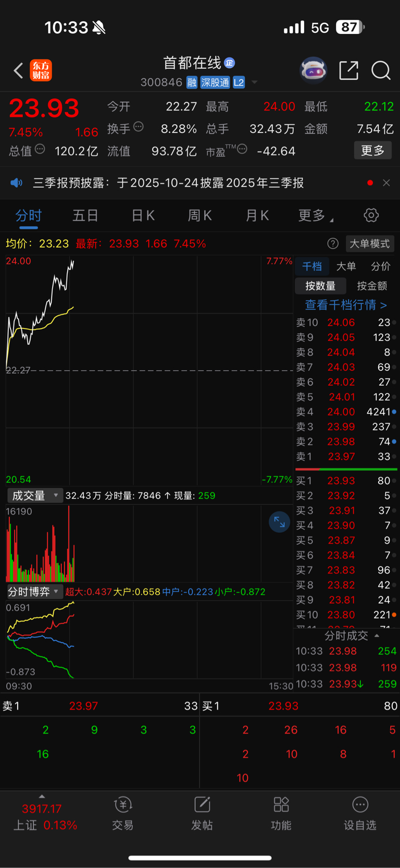Tap the blue enterprise badge beside 首都在线
The image size is (400, 868).
pos(229,63)
